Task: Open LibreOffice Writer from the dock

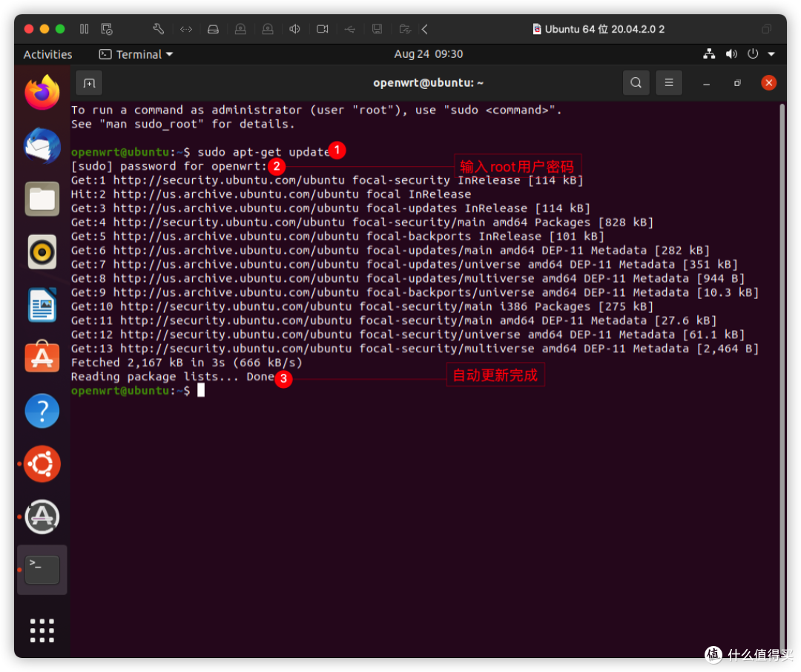Action: pos(42,305)
